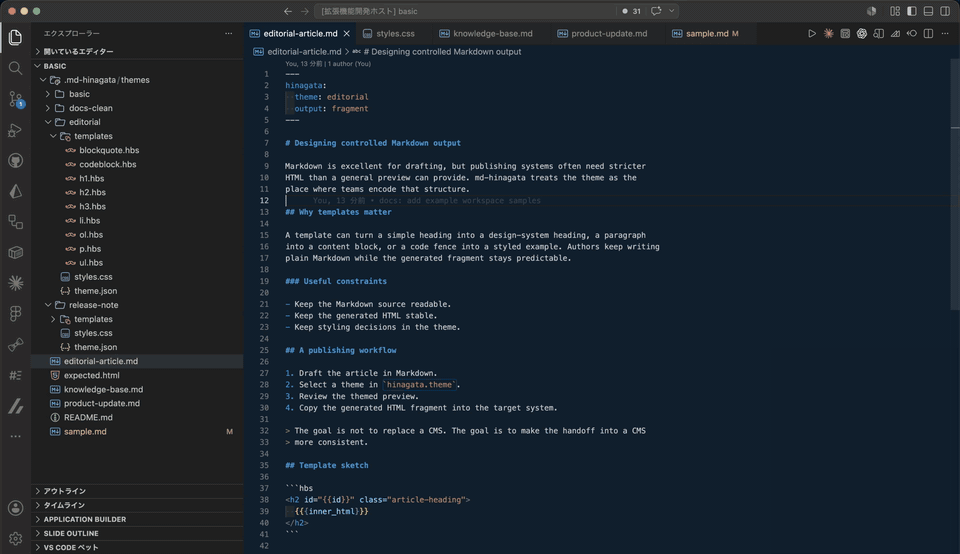The height and width of the screenshot is (554, 960).
Task: Open the Figma view in activity bar
Action: point(15,313)
